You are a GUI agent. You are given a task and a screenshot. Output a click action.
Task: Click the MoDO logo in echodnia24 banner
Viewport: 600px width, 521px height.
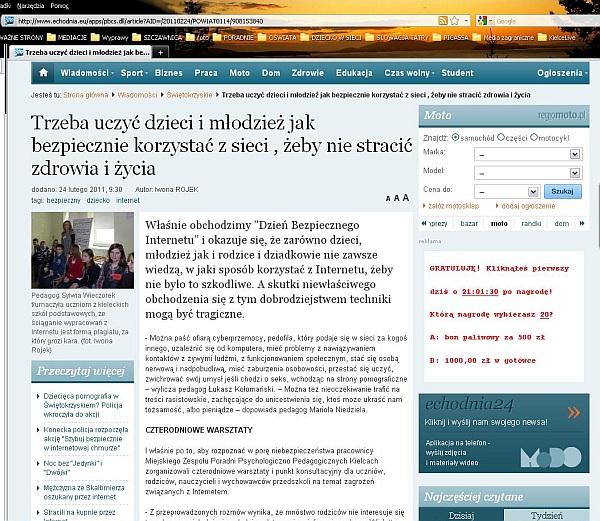pyautogui.click(x=551, y=456)
